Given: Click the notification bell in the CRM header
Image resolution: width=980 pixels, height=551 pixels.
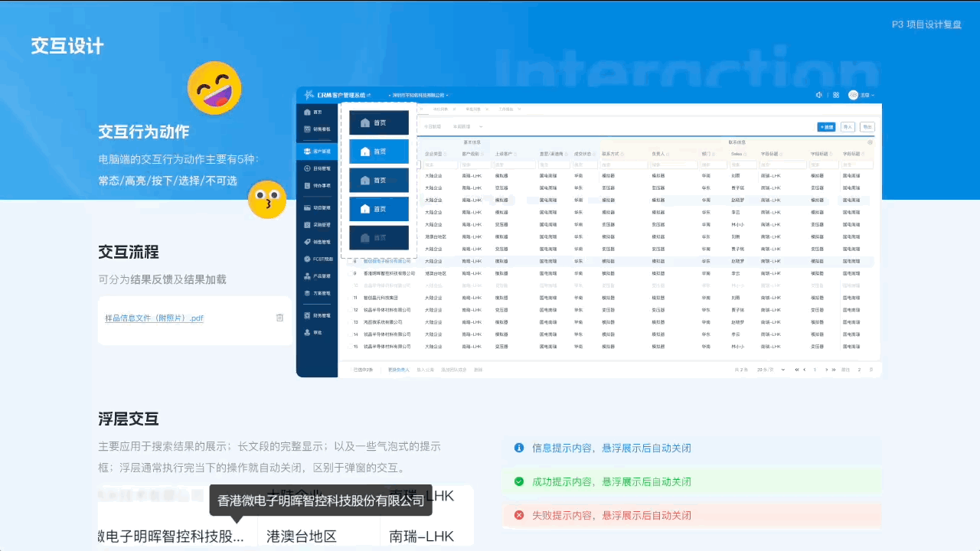Looking at the screenshot, I should [818, 95].
